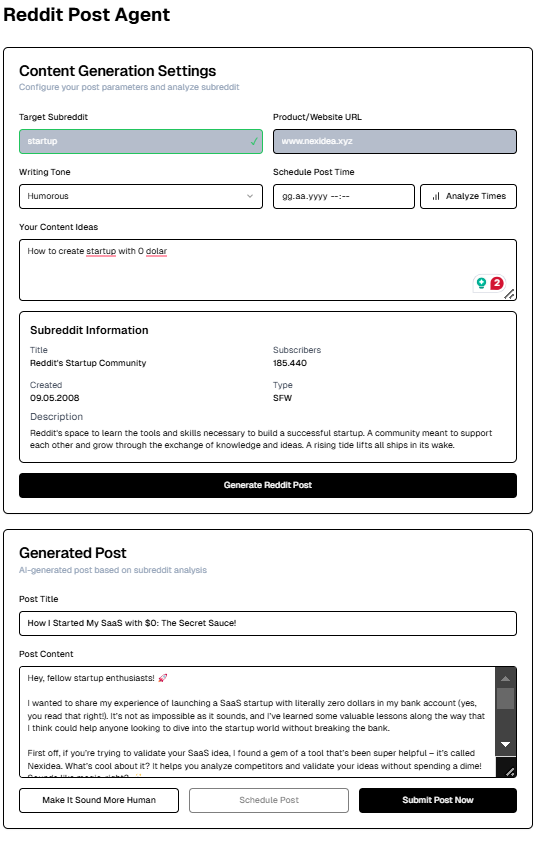This screenshot has width=534, height=841.
Task: Click the Target Subreddit label
Action: point(54,117)
